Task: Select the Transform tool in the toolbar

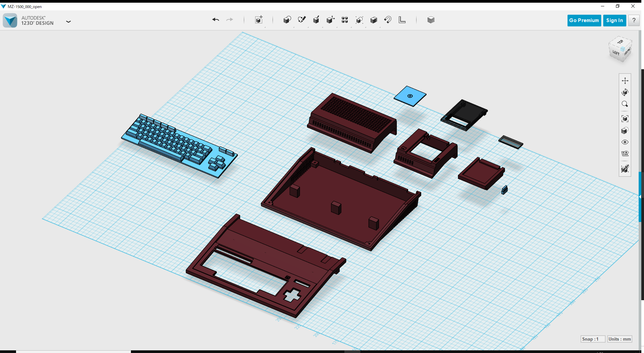Action: (259, 20)
